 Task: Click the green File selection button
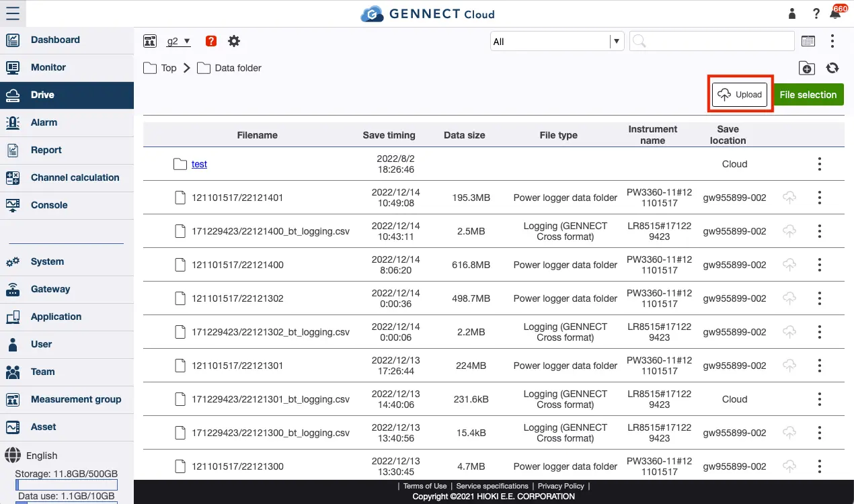tap(808, 95)
